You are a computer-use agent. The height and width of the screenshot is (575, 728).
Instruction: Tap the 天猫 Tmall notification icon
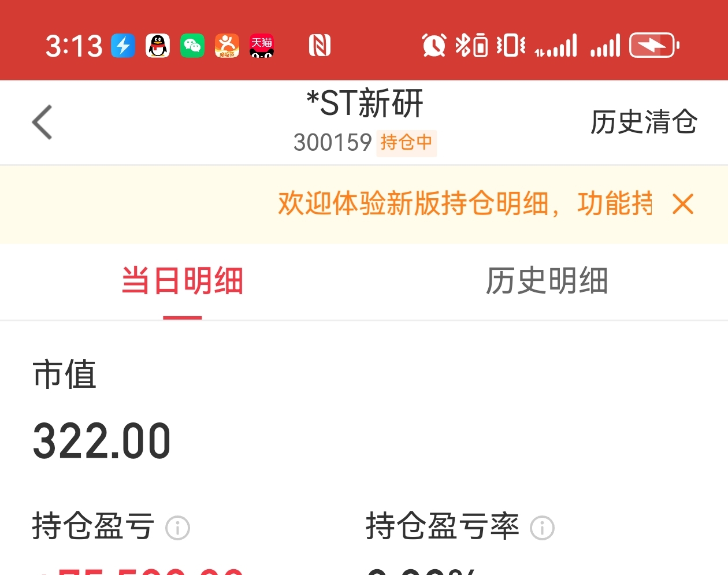[x=262, y=46]
